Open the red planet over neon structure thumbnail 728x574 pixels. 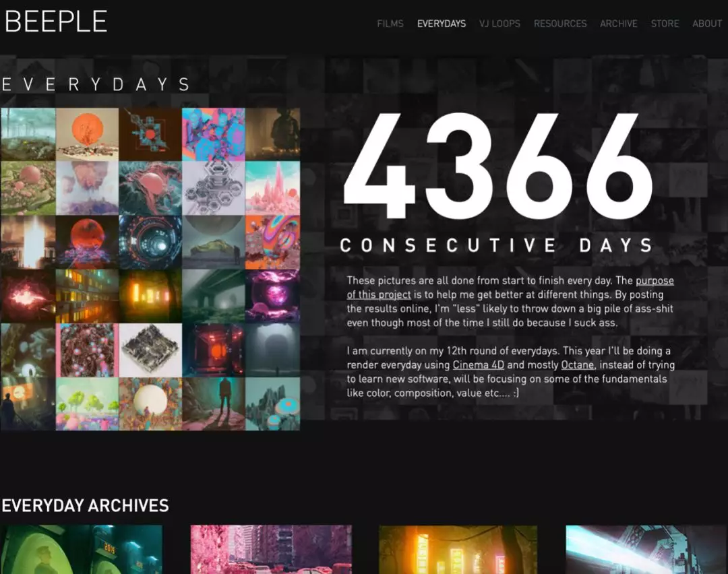[87, 243]
